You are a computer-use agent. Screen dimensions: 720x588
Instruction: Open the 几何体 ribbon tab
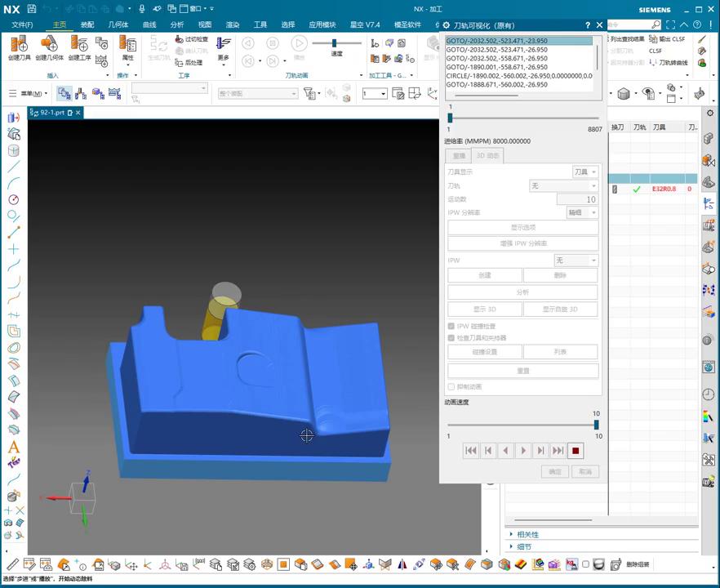(118, 24)
